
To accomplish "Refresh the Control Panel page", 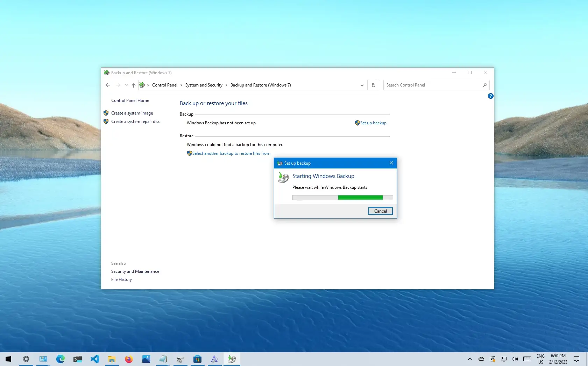I will pos(373,85).
